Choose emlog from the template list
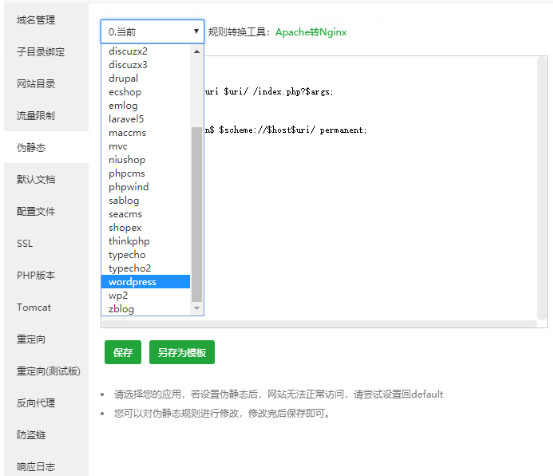This screenshot has height=476, width=553. pyautogui.click(x=146, y=105)
